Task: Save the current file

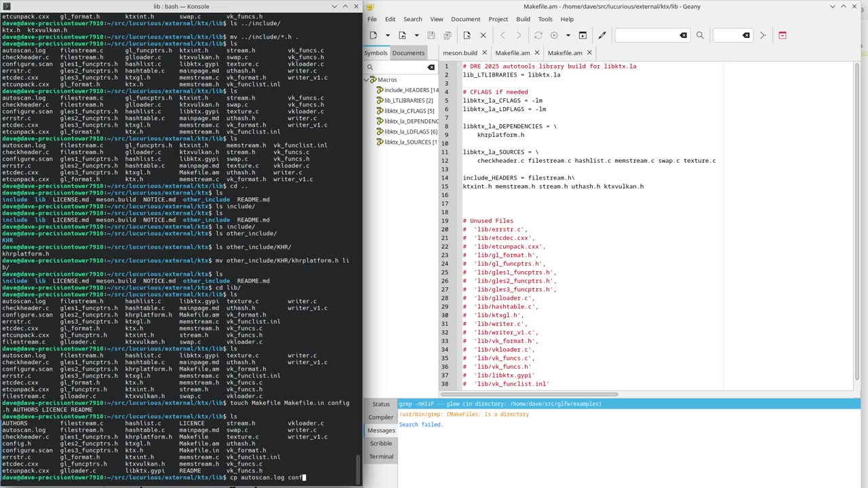Action: point(431,35)
